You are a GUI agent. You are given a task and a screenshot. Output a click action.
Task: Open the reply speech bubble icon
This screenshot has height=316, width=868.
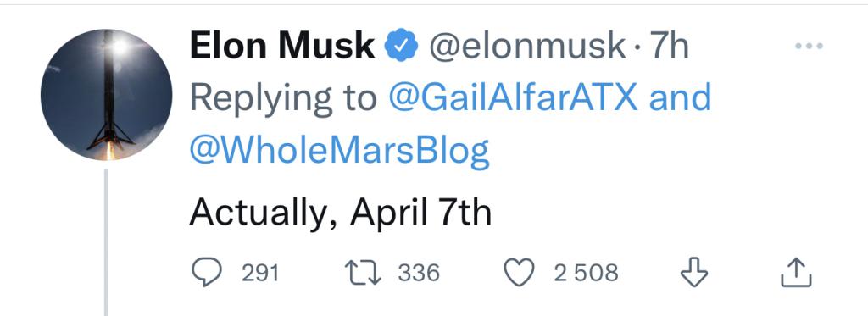207,272
